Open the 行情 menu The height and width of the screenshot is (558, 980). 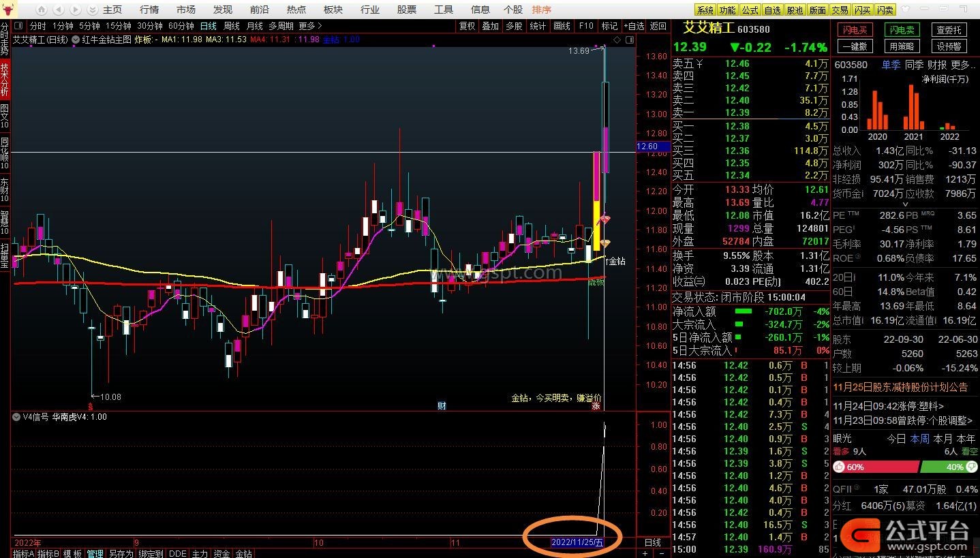tap(149, 10)
